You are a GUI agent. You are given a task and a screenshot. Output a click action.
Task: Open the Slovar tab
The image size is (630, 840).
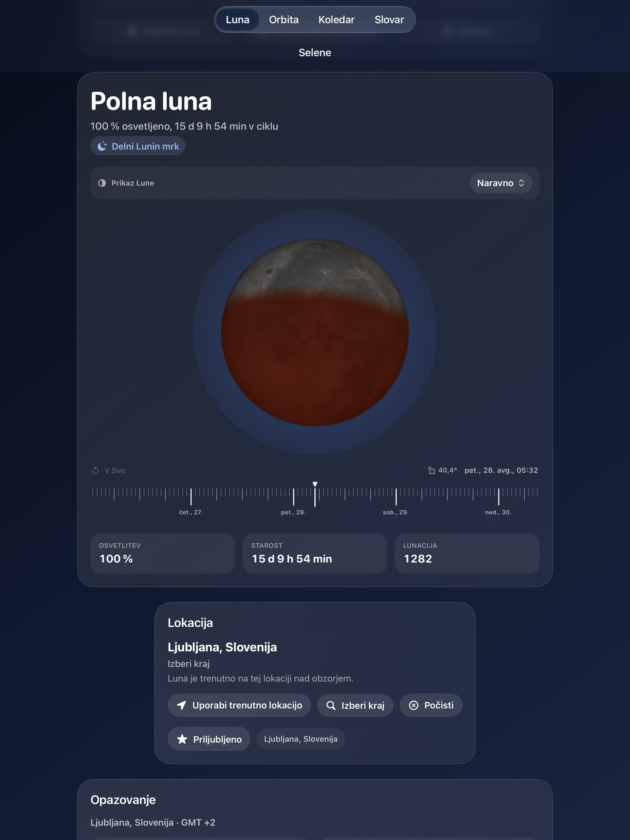tap(389, 20)
